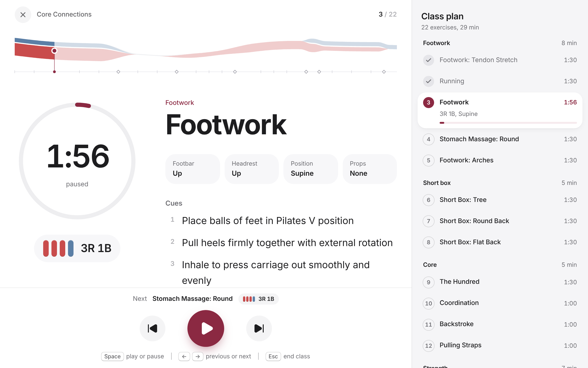Select Short Box: Round Back exercise
Image resolution: width=588 pixels, height=368 pixels.
tap(500, 221)
